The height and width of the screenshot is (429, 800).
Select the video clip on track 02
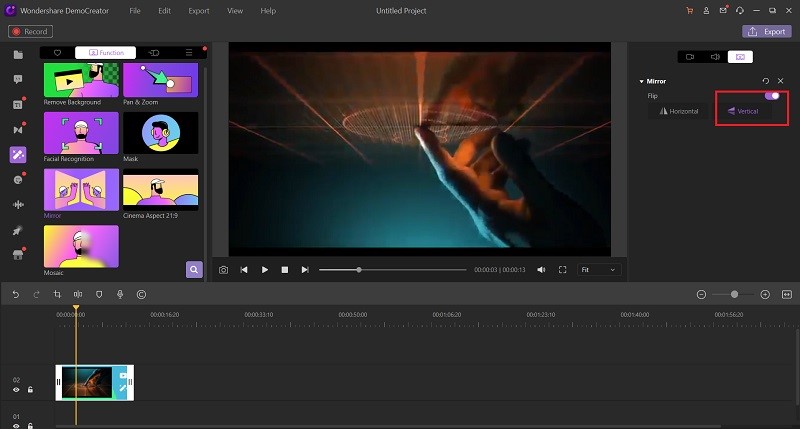click(x=95, y=383)
